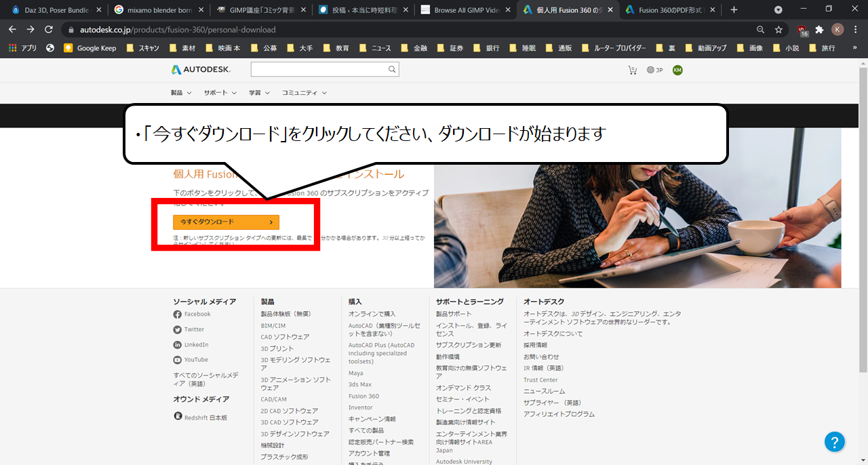Open the KM account avatar
868x465 pixels.
point(677,70)
